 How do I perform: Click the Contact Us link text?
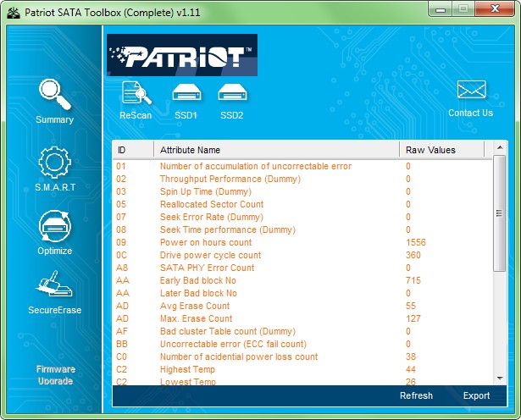point(470,113)
